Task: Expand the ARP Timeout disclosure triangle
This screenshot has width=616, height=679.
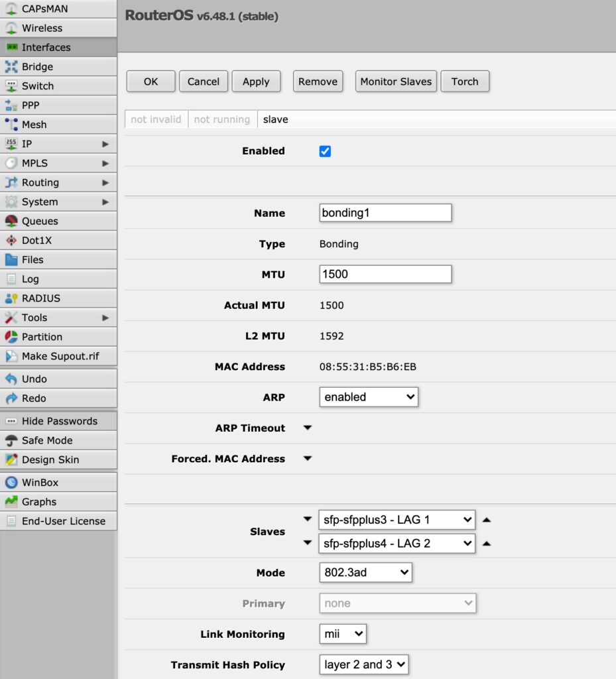Action: [x=307, y=428]
